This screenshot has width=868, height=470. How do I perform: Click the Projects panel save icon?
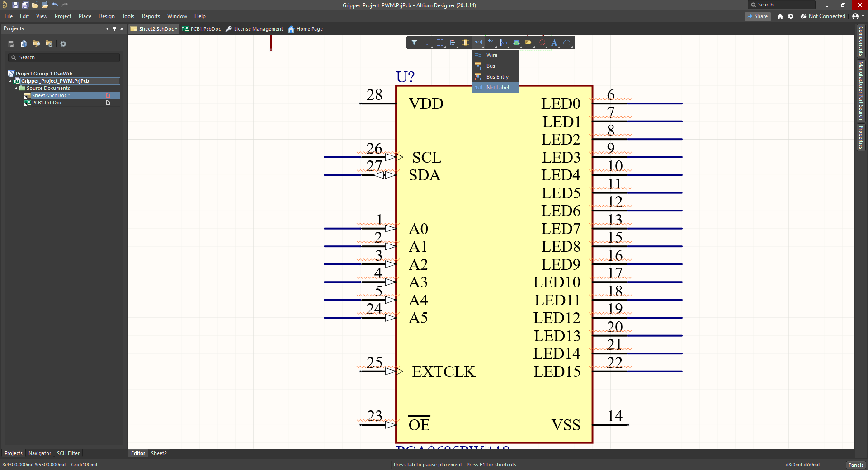[11, 44]
